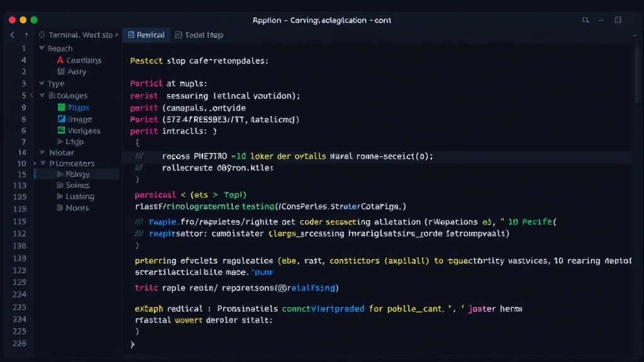The width and height of the screenshot is (644, 362).
Task: Collapse the Beguch tree section
Action: pos(42,48)
